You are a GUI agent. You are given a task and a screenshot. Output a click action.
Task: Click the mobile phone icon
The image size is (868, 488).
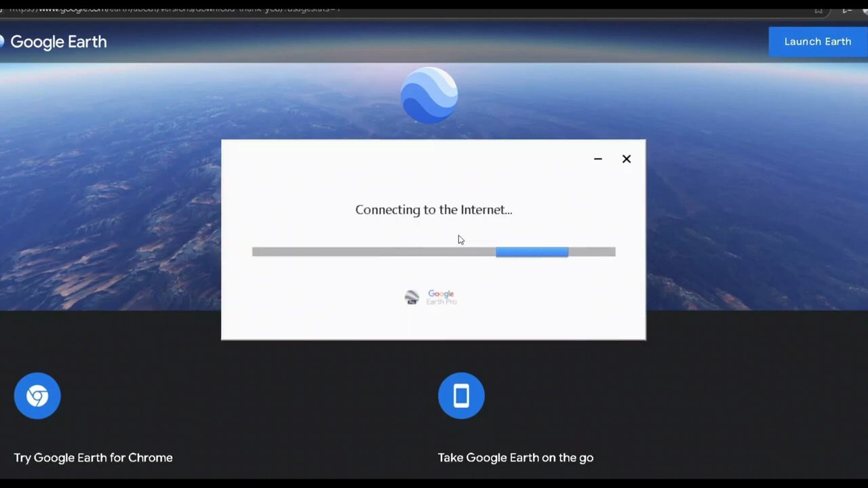coord(461,396)
